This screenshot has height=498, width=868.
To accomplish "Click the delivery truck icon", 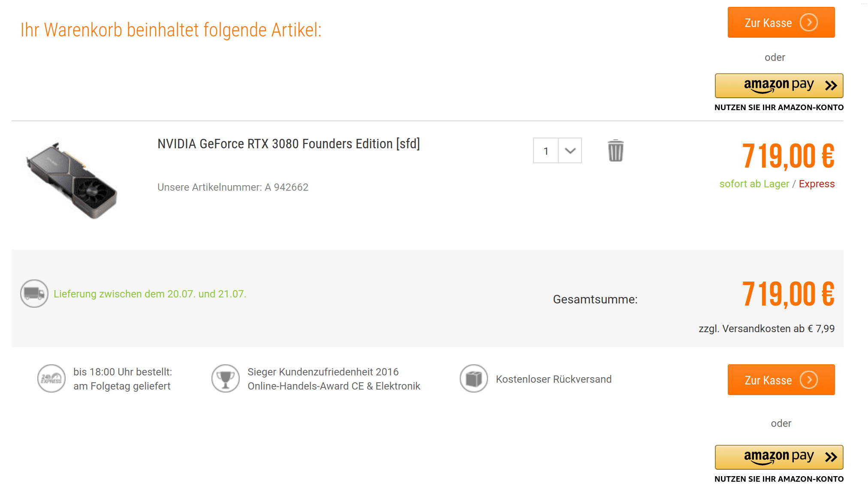I will [x=34, y=294].
